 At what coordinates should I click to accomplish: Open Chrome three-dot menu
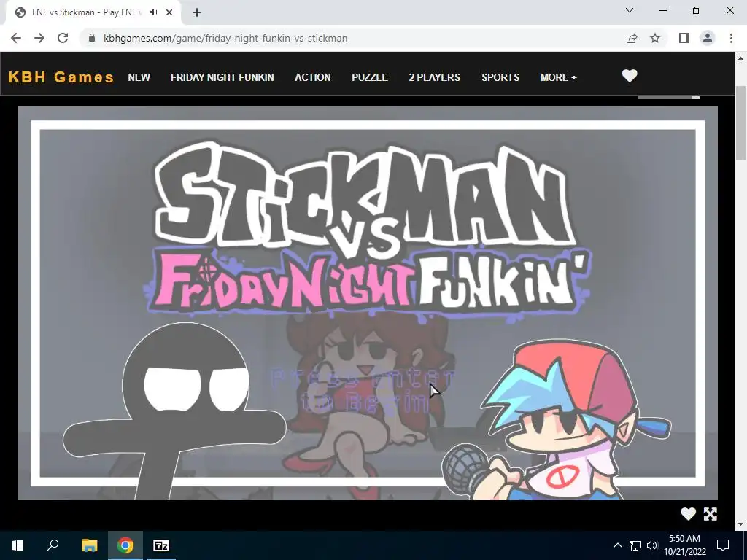pyautogui.click(x=731, y=38)
